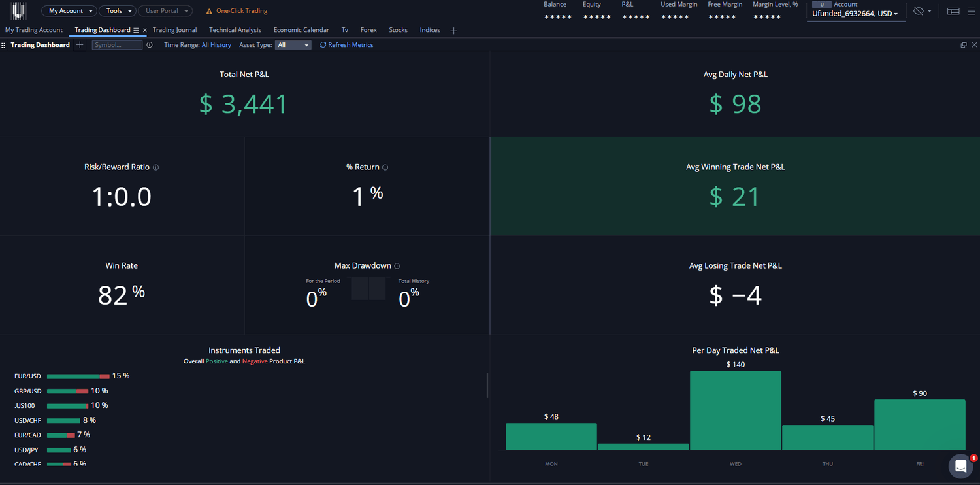Viewport: 980px width, 485px height.
Task: Click the U logo icon in header
Action: point(18,11)
